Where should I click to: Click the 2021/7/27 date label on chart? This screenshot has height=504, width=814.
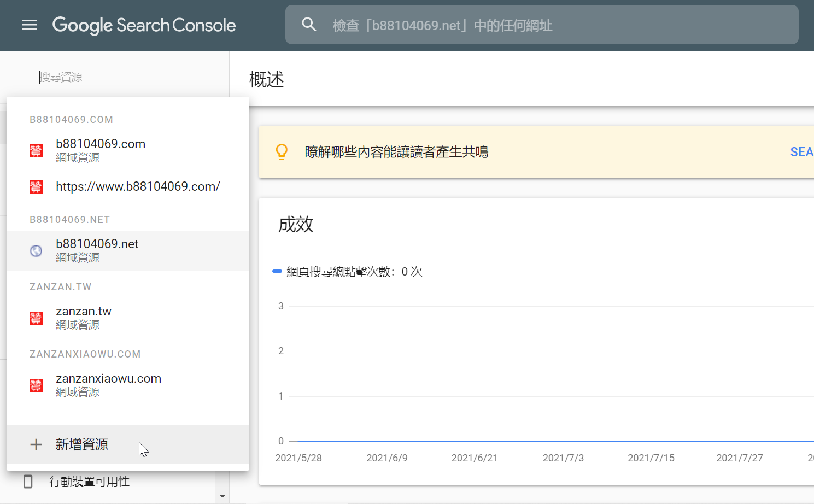tap(740, 458)
